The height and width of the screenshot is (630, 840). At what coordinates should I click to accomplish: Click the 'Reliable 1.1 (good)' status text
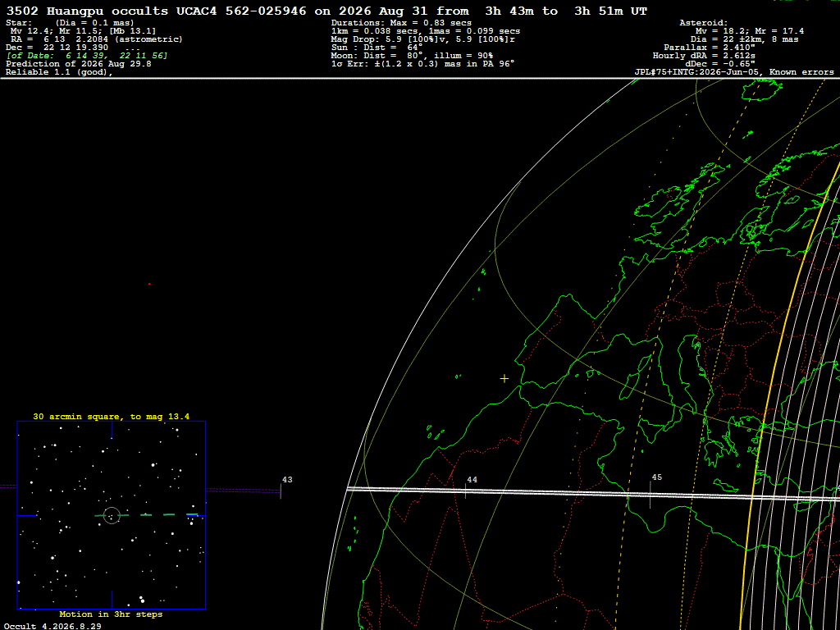point(59,72)
